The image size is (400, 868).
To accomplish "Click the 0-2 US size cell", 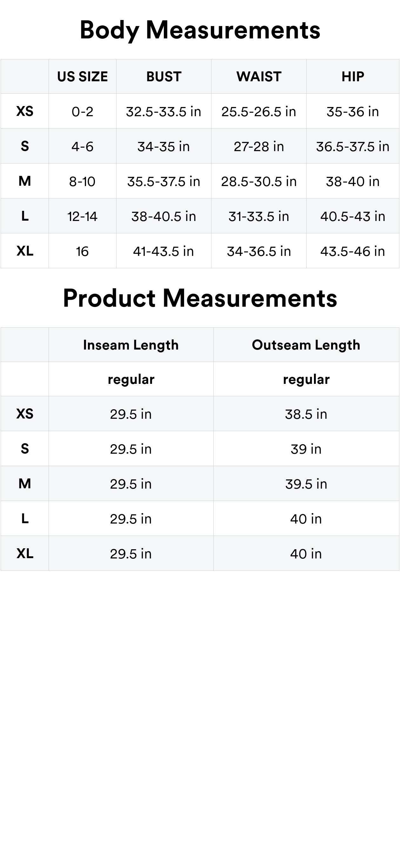I will click(x=82, y=111).
